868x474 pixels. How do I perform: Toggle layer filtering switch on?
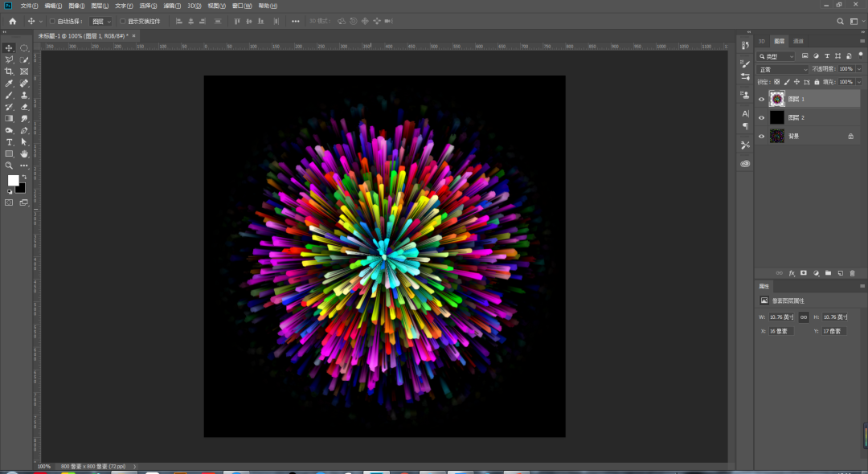[861, 55]
